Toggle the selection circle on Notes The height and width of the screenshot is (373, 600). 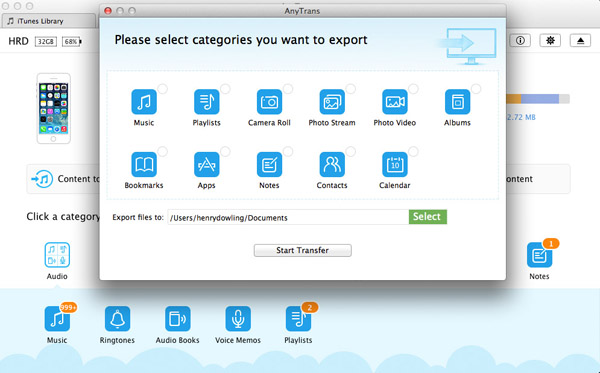[288, 151]
